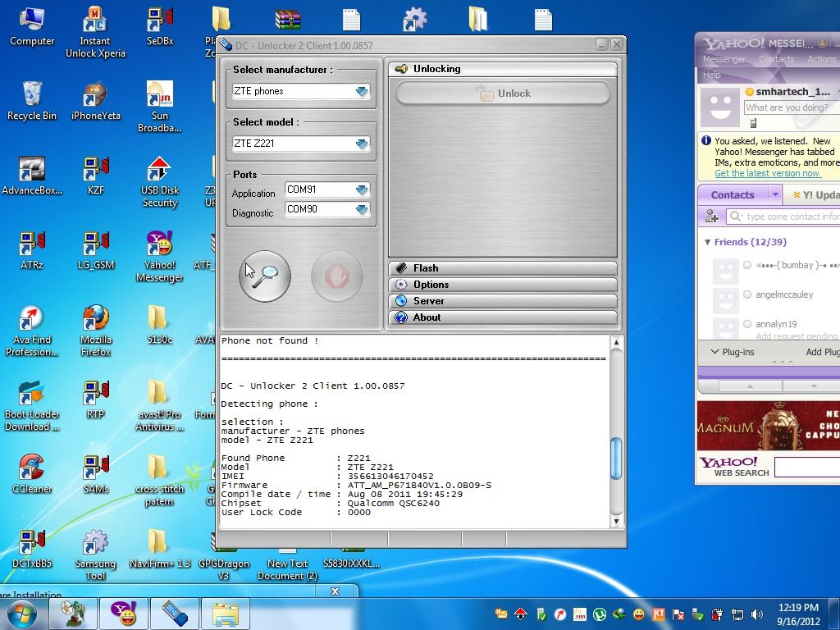
Task: Click the red stop hand button
Action: 337,276
